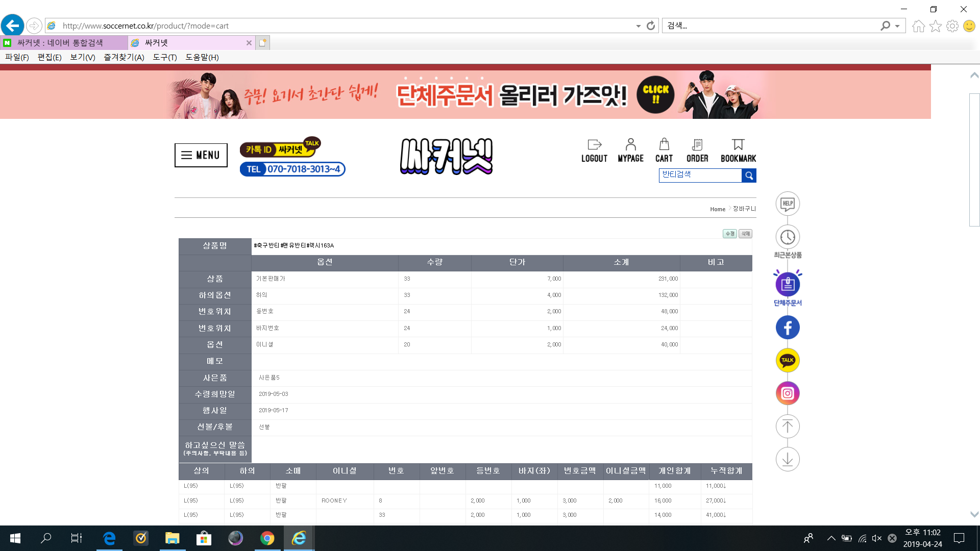
Task: Open Chrome from the Windows taskbar
Action: click(267, 538)
